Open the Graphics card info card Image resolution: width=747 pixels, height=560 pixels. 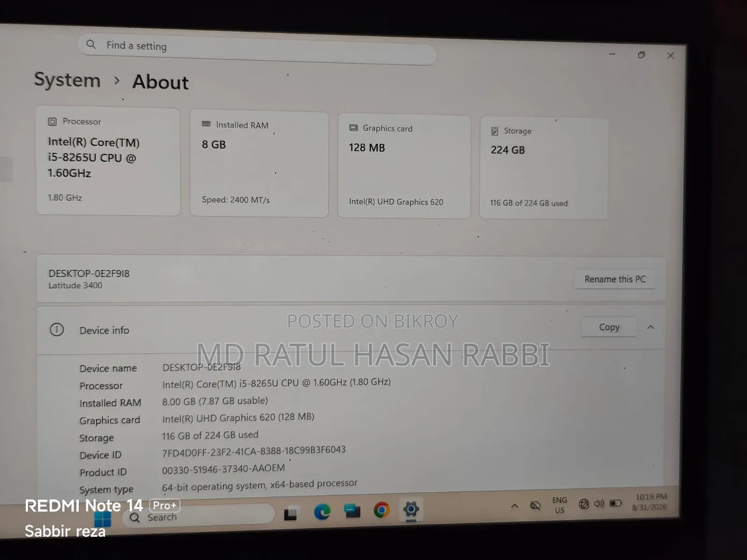[404, 166]
